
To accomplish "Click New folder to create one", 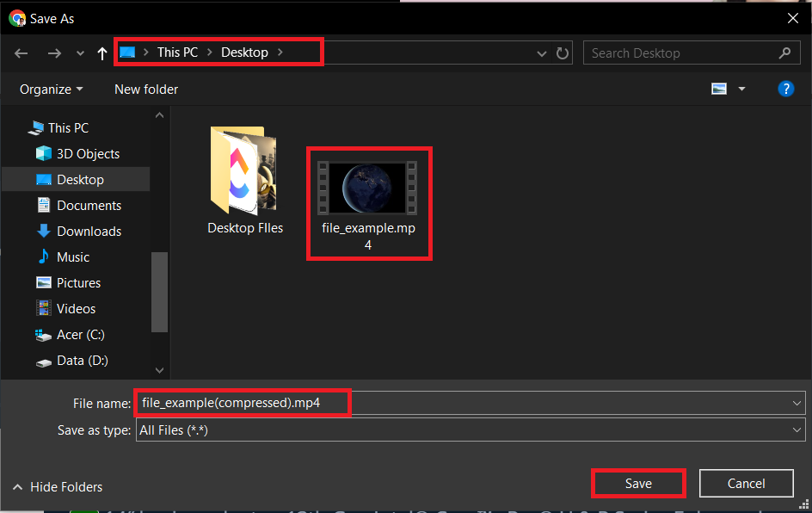I will [x=145, y=89].
